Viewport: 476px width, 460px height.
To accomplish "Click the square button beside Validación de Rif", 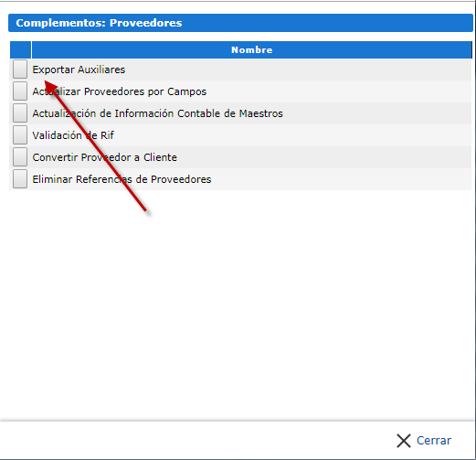I will point(20,135).
